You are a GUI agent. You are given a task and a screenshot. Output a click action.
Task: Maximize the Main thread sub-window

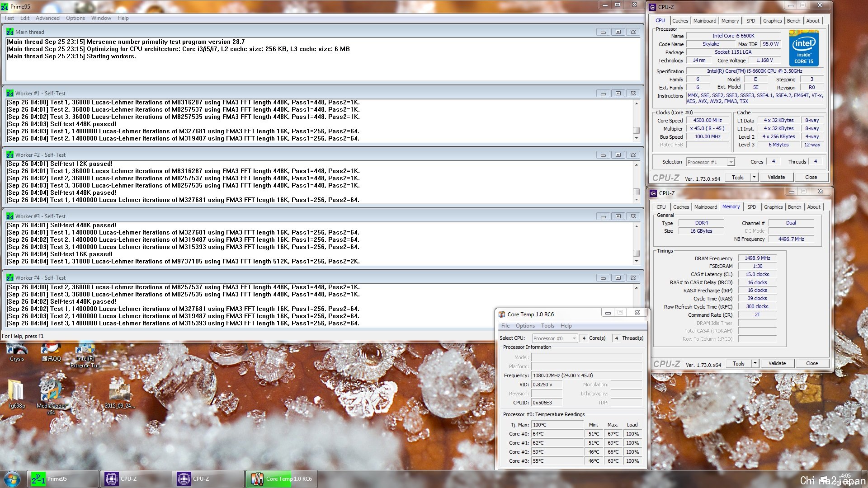pyautogui.click(x=618, y=32)
